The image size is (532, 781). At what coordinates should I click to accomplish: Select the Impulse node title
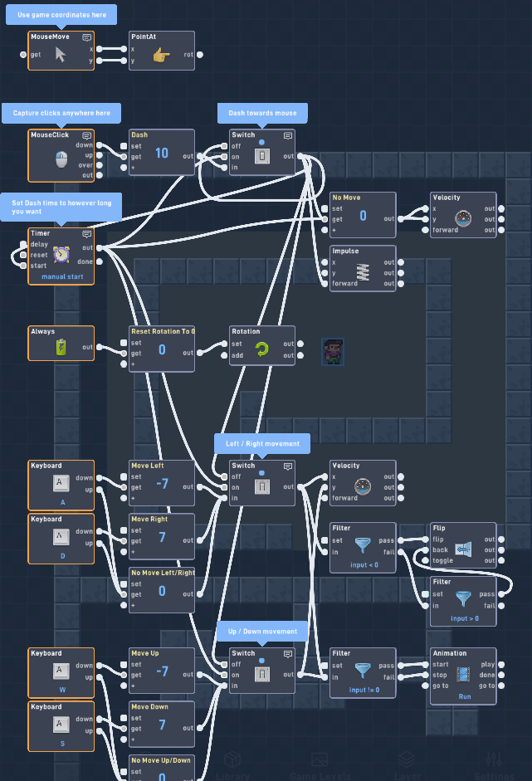pyautogui.click(x=345, y=251)
